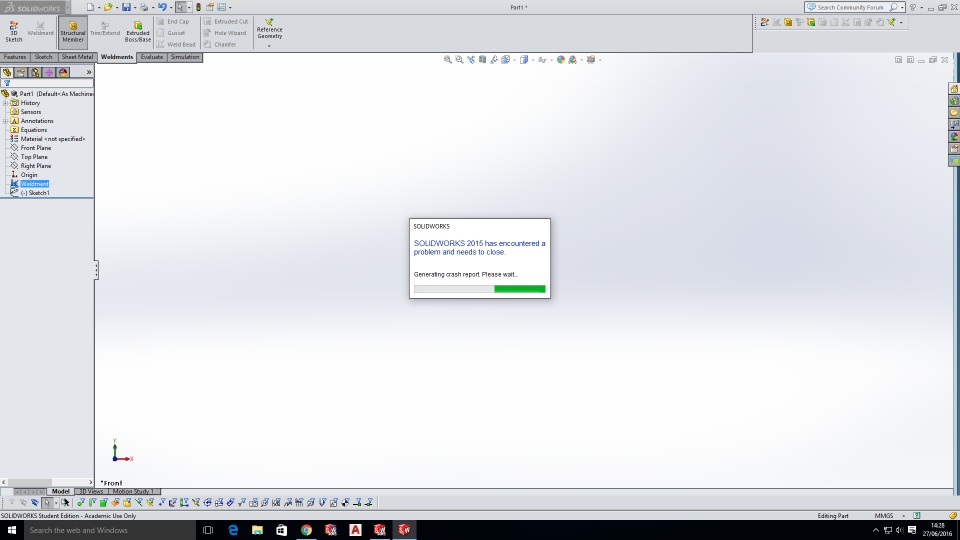Switch to the Sheet Metal tab
960x540 pixels.
pyautogui.click(x=77, y=57)
